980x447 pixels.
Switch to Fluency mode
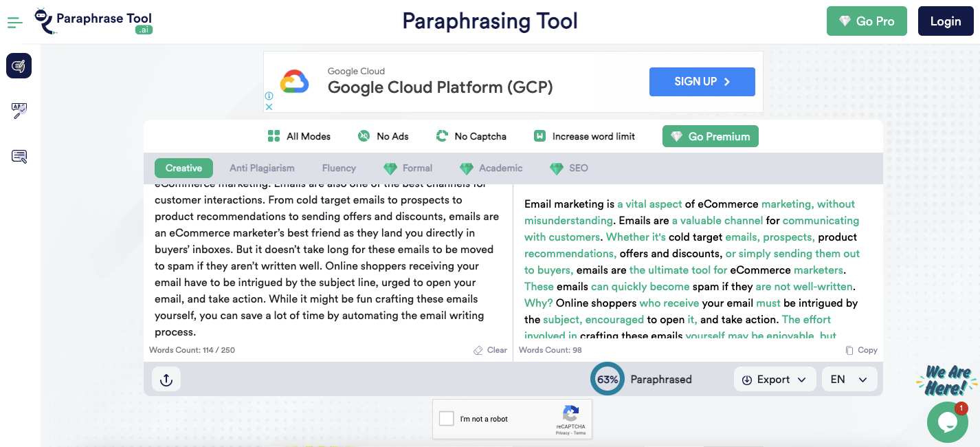click(x=339, y=168)
